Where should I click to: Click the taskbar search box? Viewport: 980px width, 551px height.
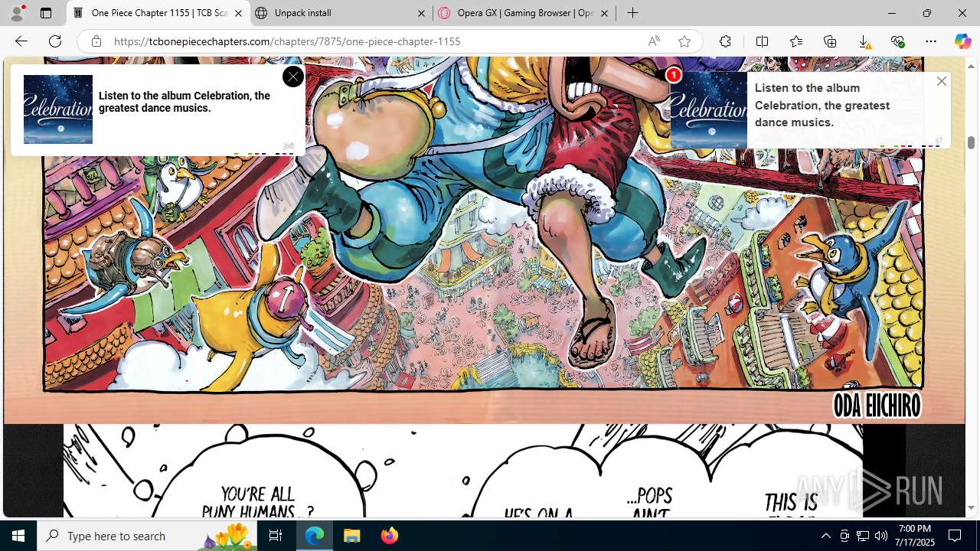coord(147,536)
